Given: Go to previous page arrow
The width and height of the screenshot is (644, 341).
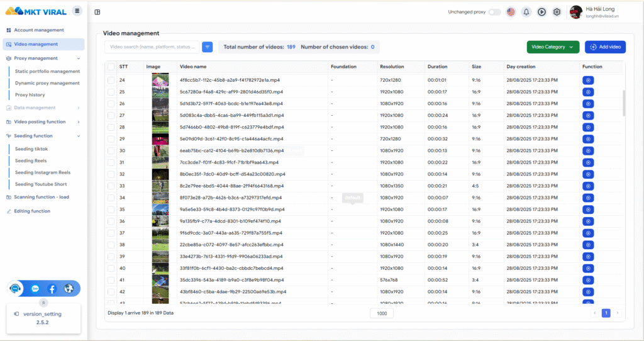Looking at the screenshot, I should click(595, 313).
